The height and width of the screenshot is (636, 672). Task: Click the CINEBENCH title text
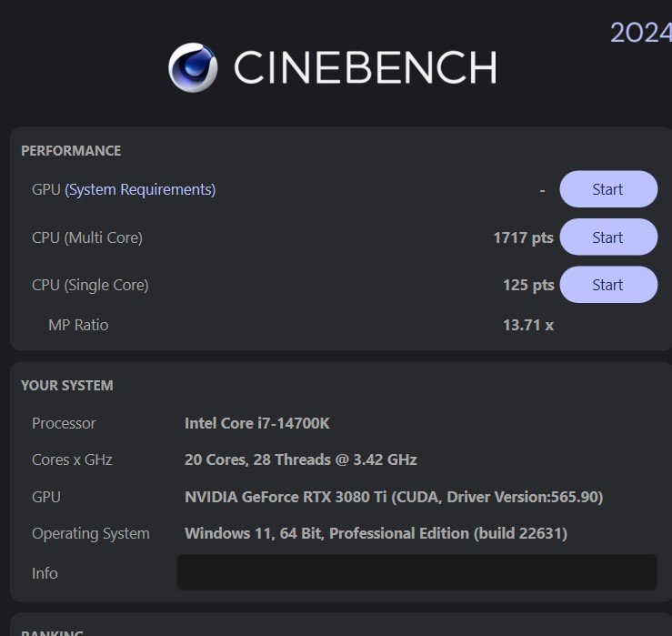(x=366, y=67)
